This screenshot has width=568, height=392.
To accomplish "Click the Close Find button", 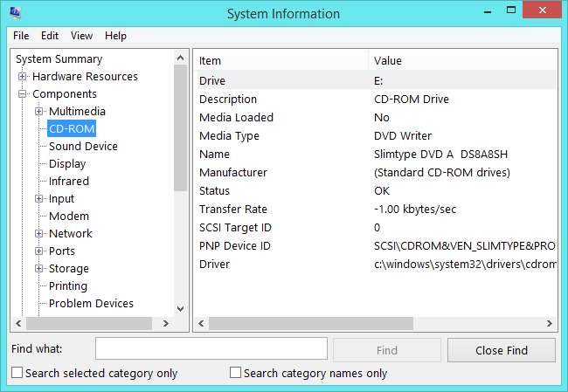I will click(501, 350).
